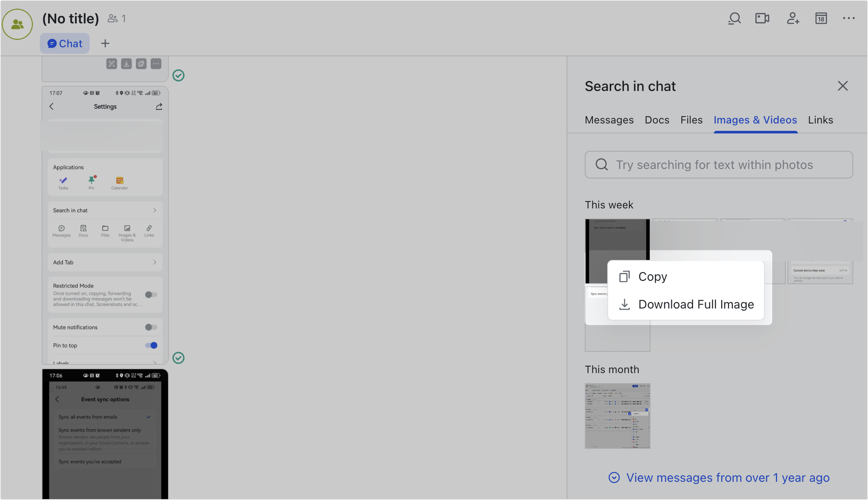The height and width of the screenshot is (500, 868).
Task: Click the extract text icon on image toolbar
Action: [112, 64]
